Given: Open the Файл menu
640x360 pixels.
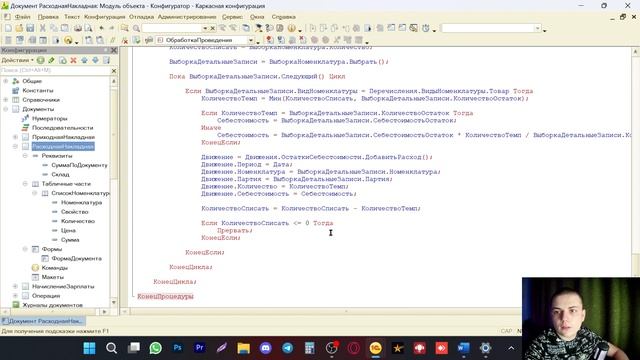Looking at the screenshot, I should 22,17.
